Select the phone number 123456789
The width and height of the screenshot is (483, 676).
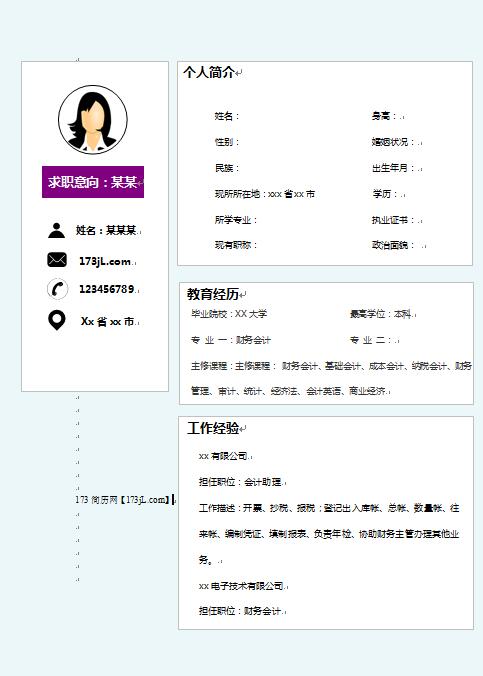107,289
